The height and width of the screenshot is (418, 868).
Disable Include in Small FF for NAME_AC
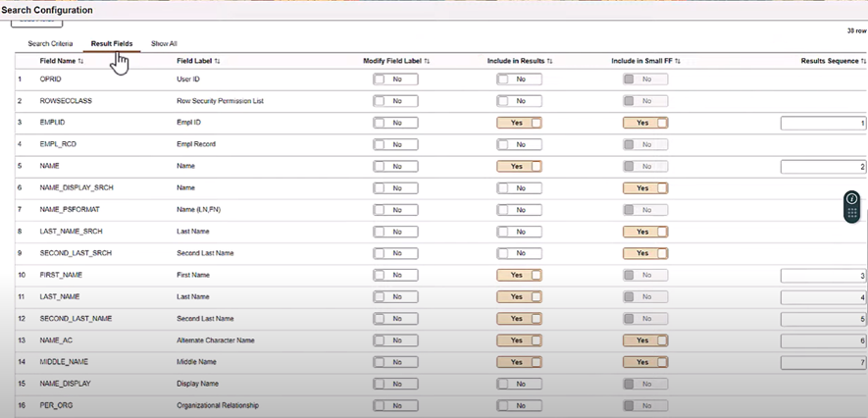pos(645,340)
